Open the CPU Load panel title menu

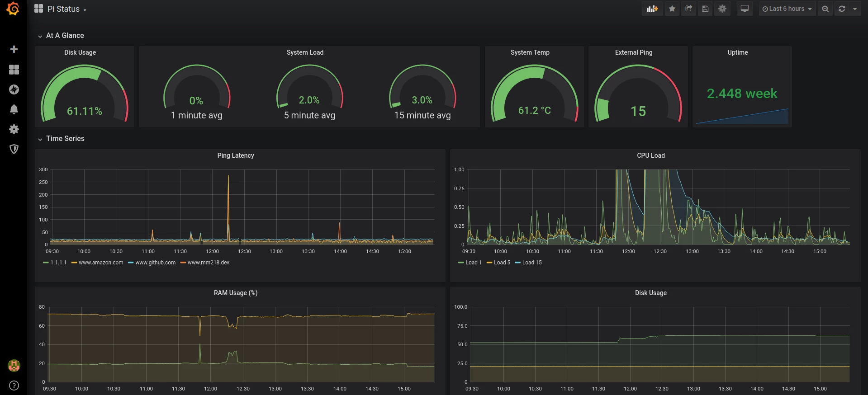[651, 155]
